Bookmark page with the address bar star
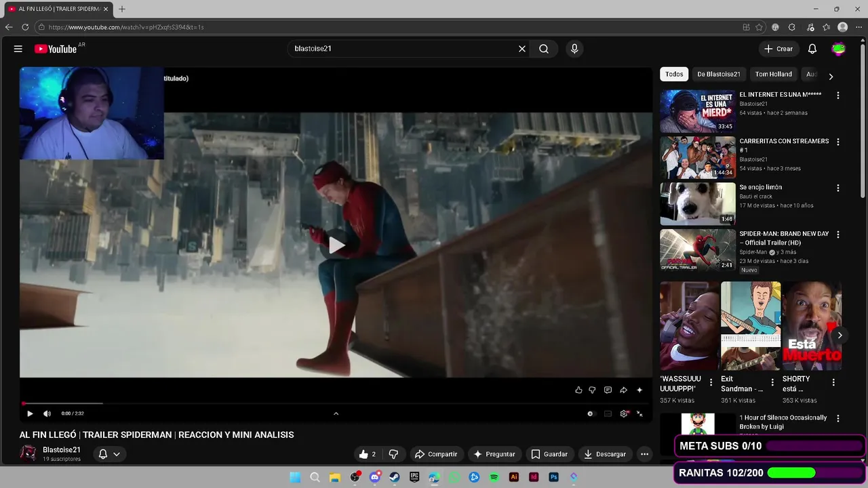Image resolution: width=868 pixels, height=488 pixels. pyautogui.click(x=759, y=27)
